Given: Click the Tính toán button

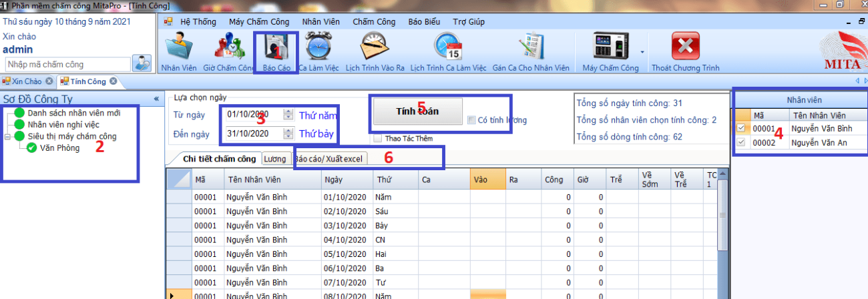Looking at the screenshot, I should point(417,111).
